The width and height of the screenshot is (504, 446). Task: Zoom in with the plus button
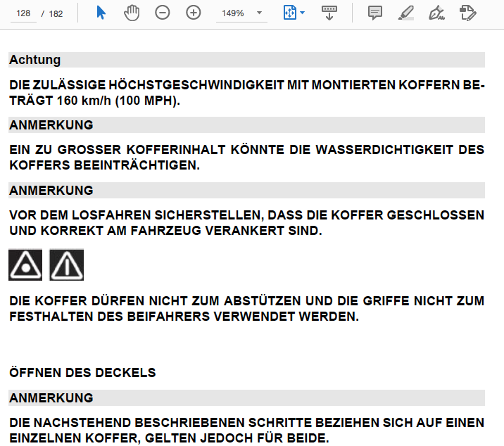tap(193, 13)
